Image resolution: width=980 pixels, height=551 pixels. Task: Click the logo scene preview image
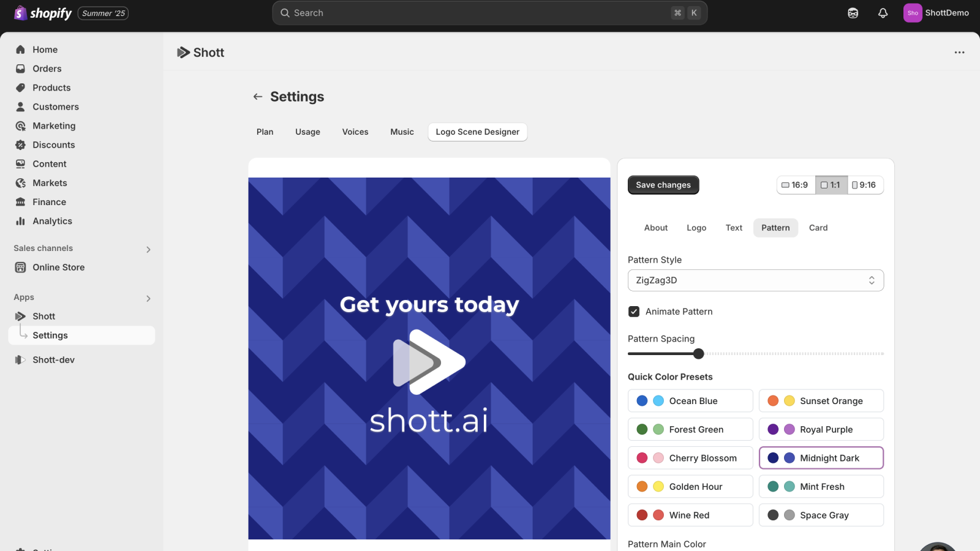(x=429, y=359)
